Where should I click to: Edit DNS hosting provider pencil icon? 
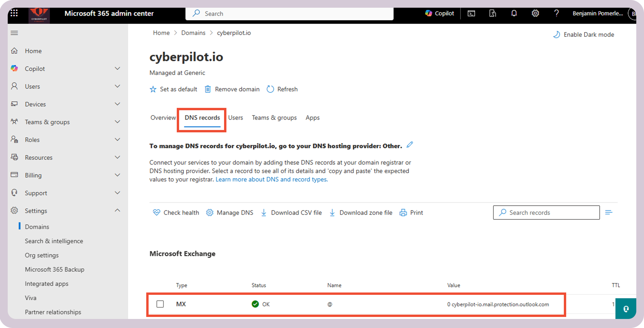(x=410, y=145)
